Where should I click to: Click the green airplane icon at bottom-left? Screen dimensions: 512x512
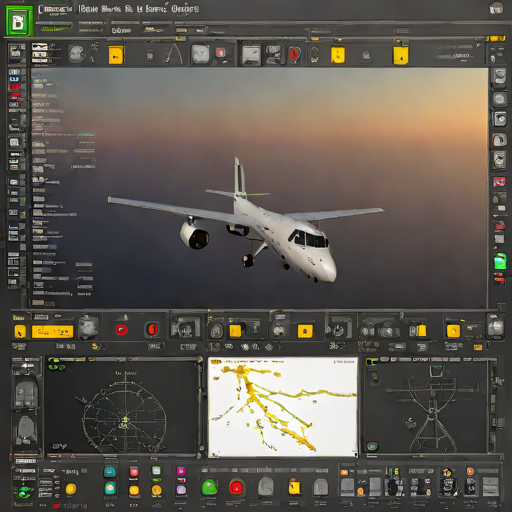pos(24,492)
